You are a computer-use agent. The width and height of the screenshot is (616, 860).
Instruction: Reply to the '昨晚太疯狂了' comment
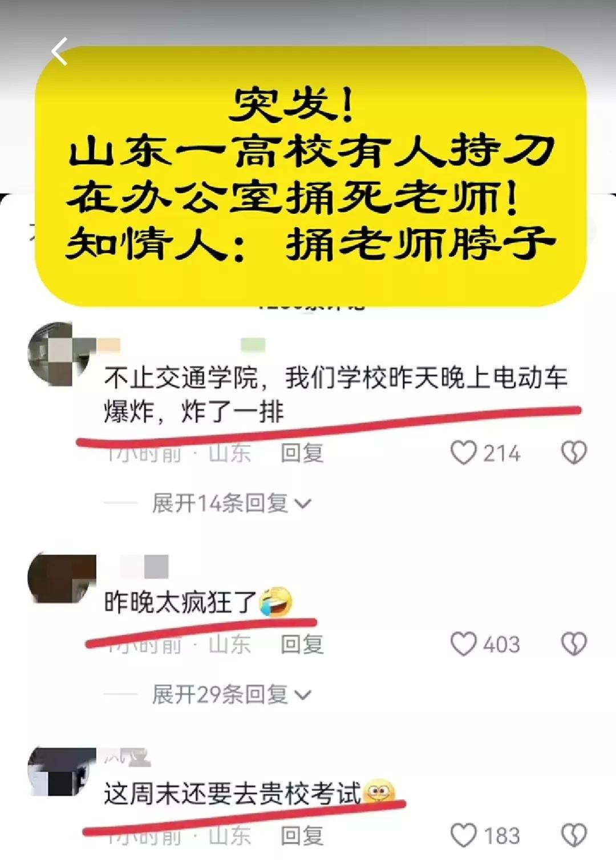302,645
